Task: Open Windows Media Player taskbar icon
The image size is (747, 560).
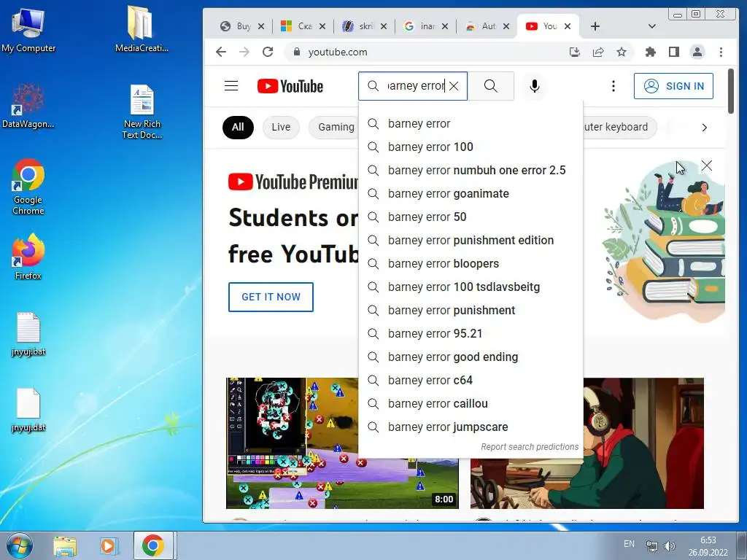Action: [108, 545]
